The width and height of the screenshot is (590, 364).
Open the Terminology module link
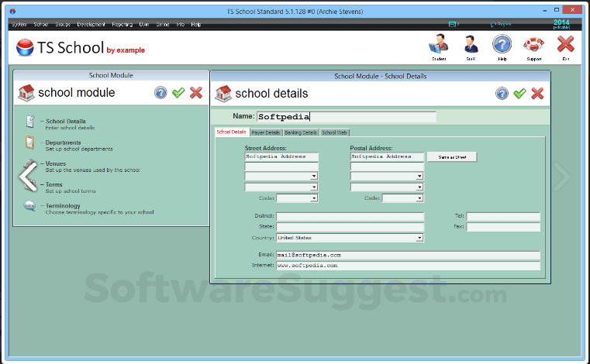point(63,206)
